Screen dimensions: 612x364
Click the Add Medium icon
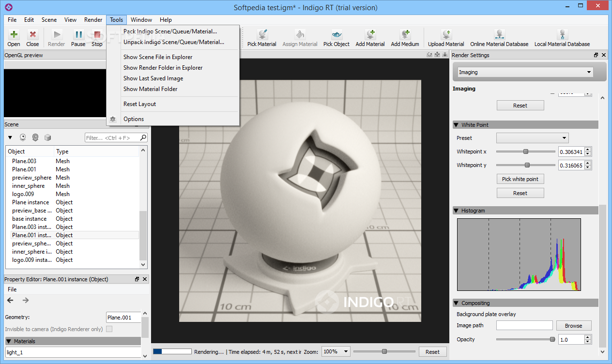pyautogui.click(x=405, y=34)
